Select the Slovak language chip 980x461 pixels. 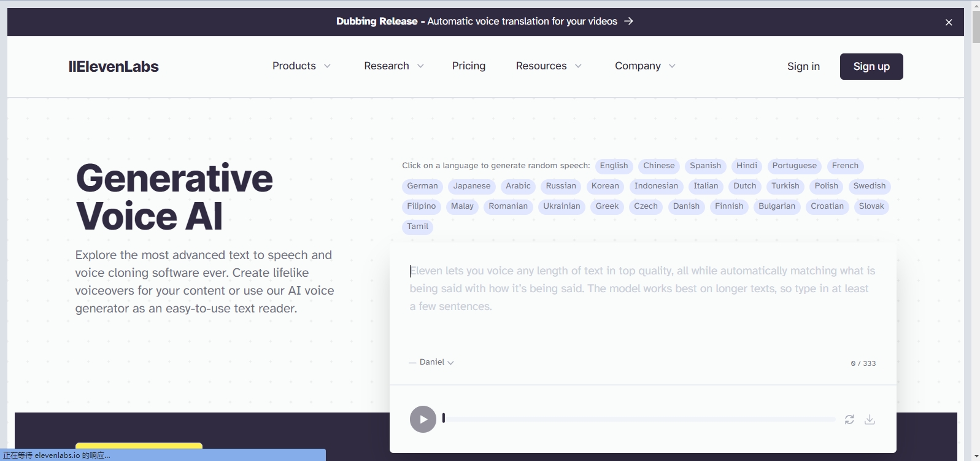[x=871, y=206]
